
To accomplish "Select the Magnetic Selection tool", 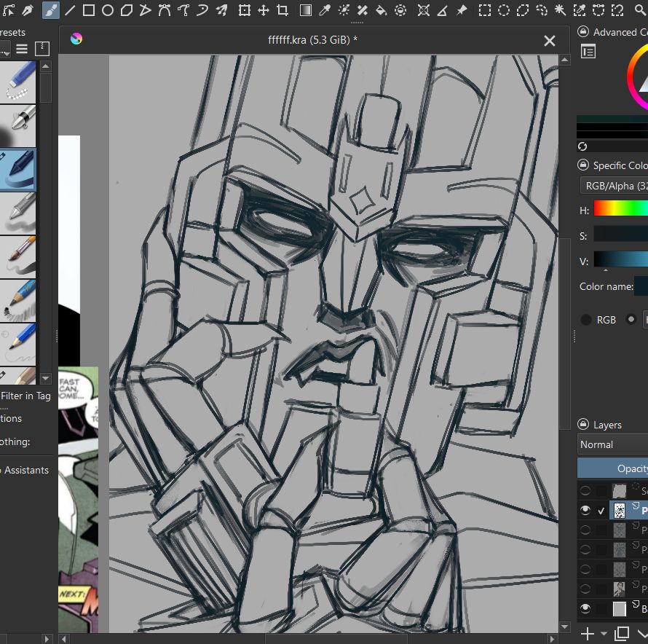I will [617, 10].
